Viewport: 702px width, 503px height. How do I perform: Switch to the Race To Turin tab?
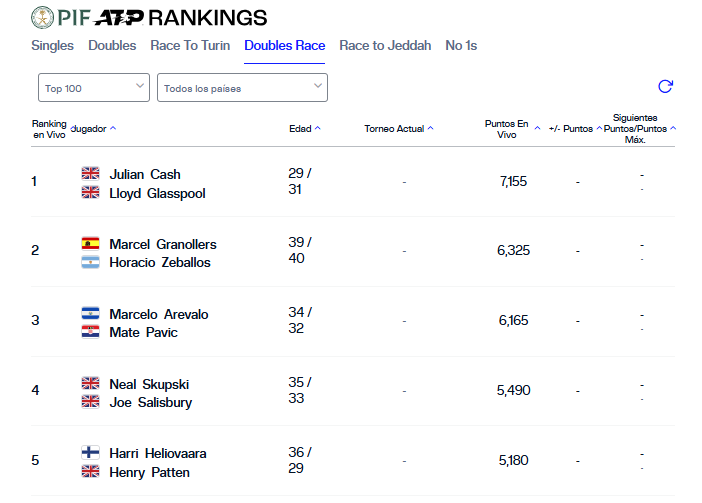coord(190,46)
